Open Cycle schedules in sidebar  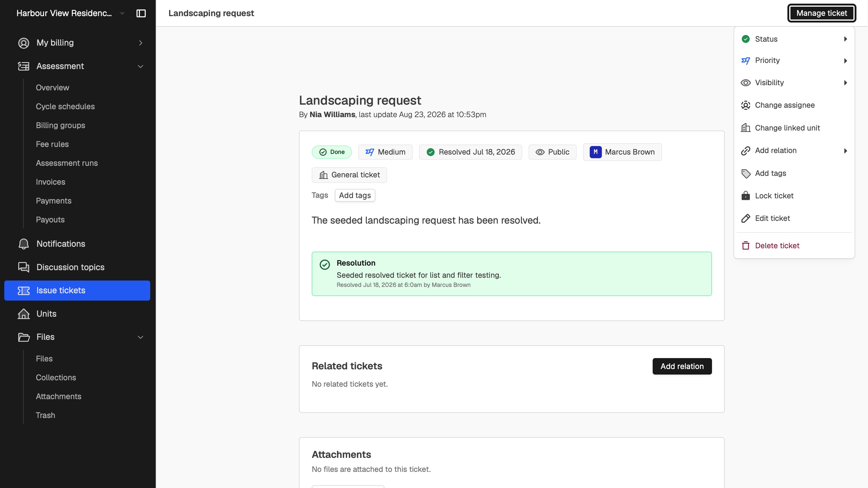click(x=65, y=106)
